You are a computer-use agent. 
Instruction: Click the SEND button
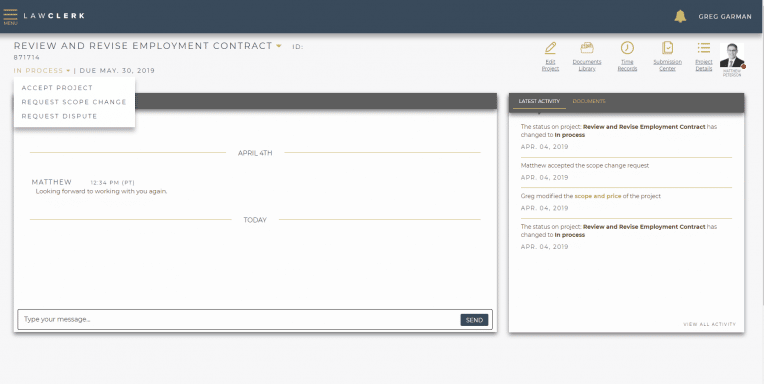point(474,320)
